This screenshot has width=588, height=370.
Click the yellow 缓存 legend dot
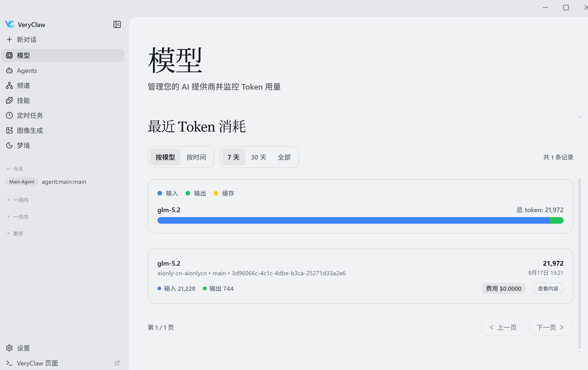click(216, 193)
